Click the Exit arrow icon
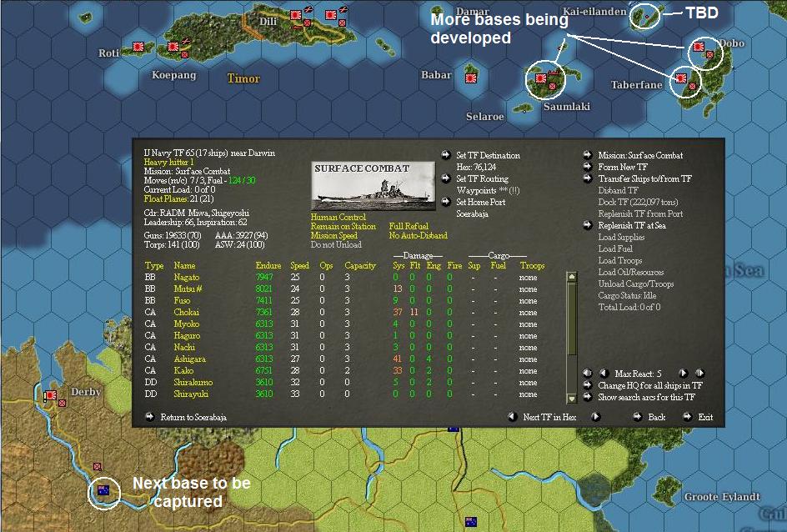787x532 pixels. pos(687,417)
